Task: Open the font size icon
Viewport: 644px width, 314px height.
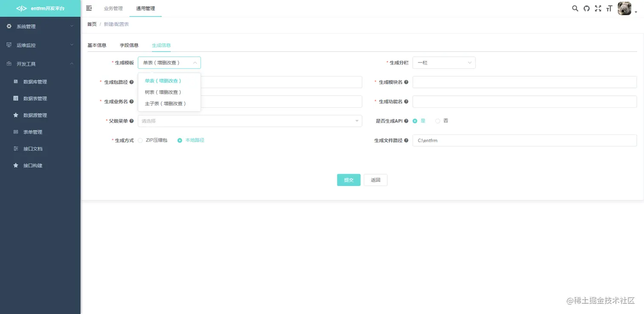Action: pyautogui.click(x=609, y=8)
